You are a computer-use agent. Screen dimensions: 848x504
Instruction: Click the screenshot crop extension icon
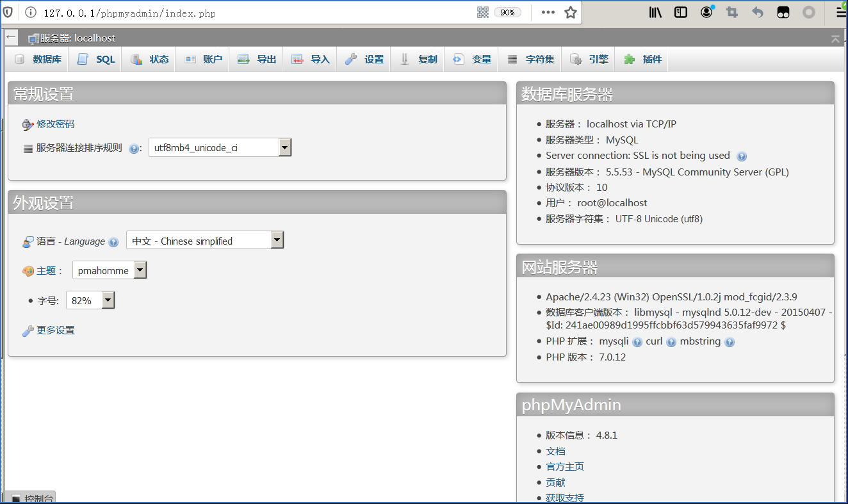click(x=732, y=12)
